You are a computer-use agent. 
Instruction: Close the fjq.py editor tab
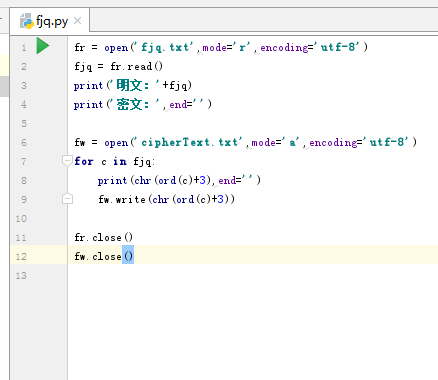[77, 21]
